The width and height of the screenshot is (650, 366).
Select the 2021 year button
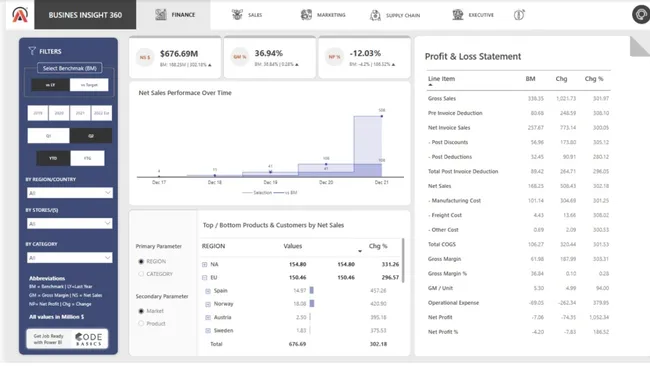click(80, 113)
